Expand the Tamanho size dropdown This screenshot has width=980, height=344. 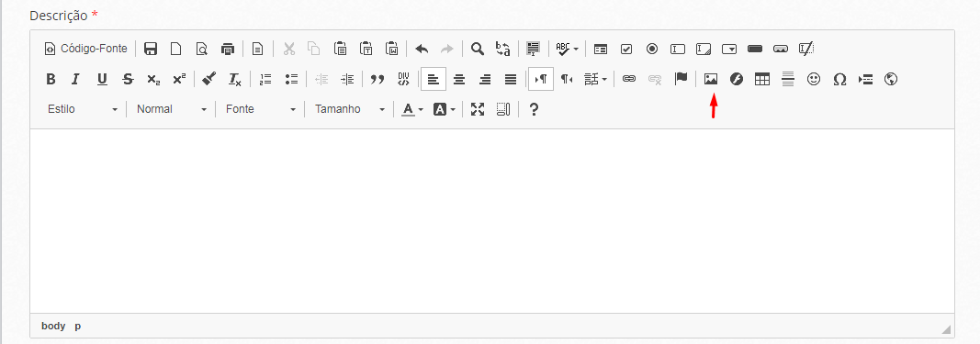point(349,109)
